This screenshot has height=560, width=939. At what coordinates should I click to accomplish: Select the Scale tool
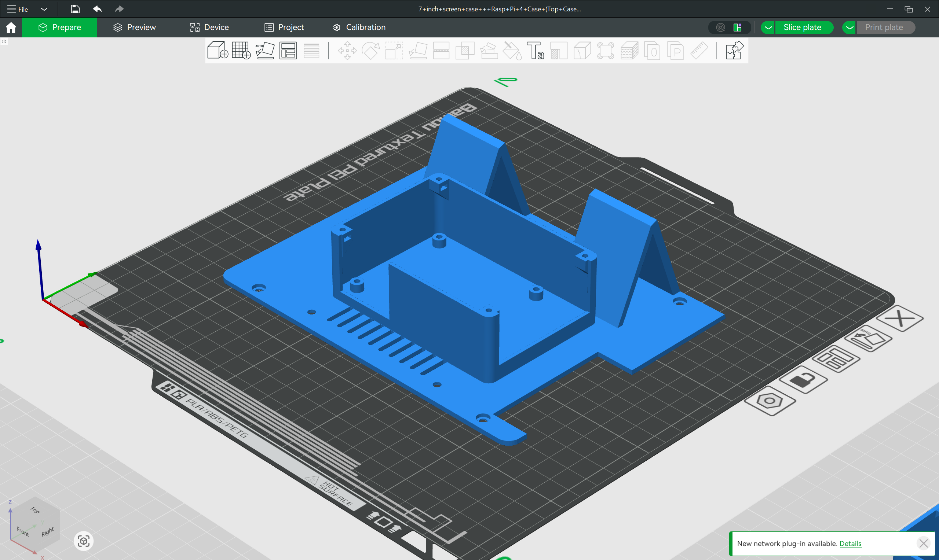[394, 50]
